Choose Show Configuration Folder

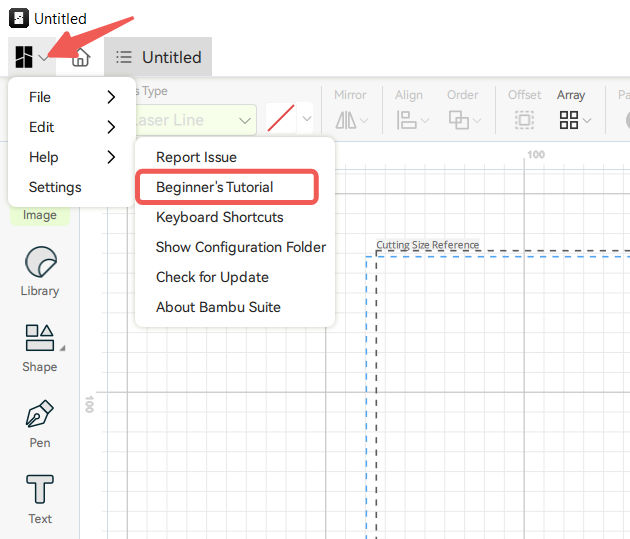click(x=235, y=247)
